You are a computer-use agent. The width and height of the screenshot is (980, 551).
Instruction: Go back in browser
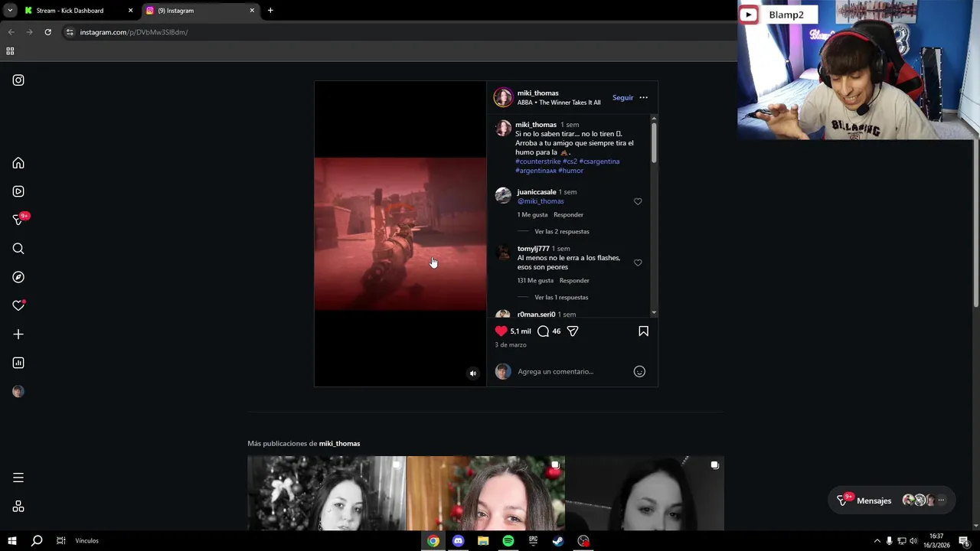coord(11,32)
